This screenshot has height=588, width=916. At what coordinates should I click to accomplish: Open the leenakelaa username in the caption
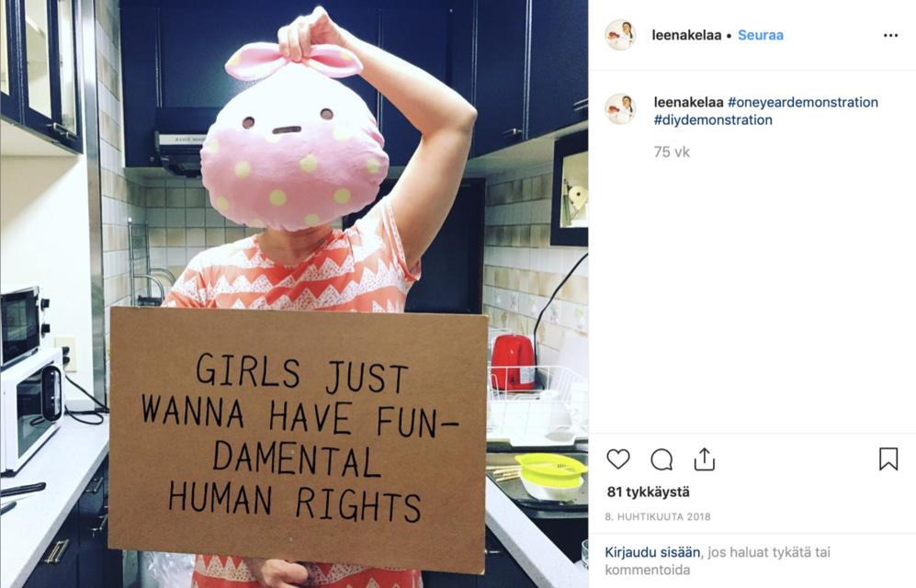tap(689, 102)
